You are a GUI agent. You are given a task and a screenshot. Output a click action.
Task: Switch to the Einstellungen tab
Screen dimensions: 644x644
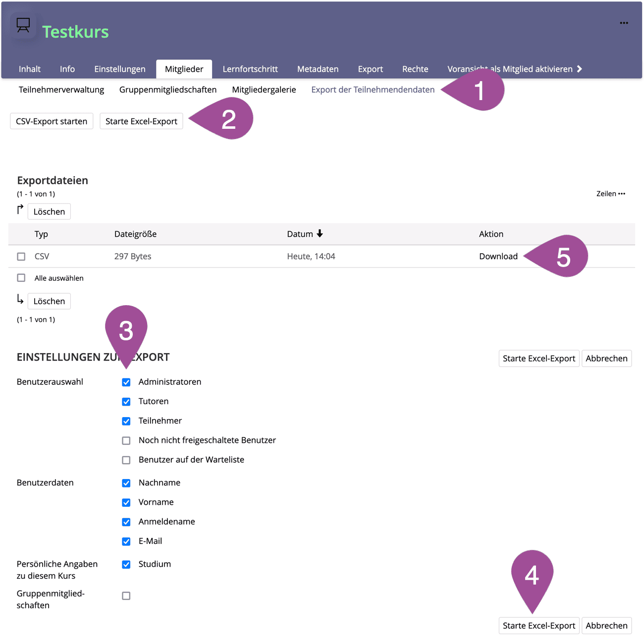[x=120, y=69]
